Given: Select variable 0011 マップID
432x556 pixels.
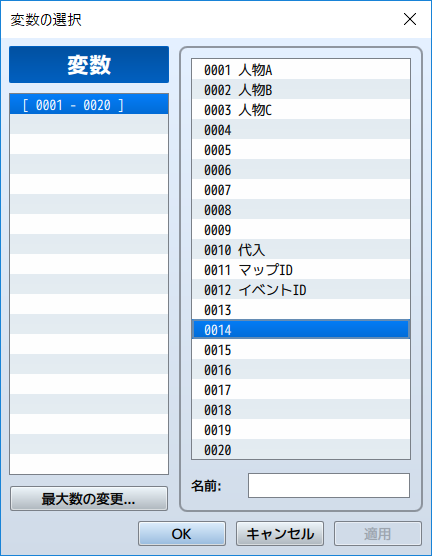Looking at the screenshot, I should [301, 269].
